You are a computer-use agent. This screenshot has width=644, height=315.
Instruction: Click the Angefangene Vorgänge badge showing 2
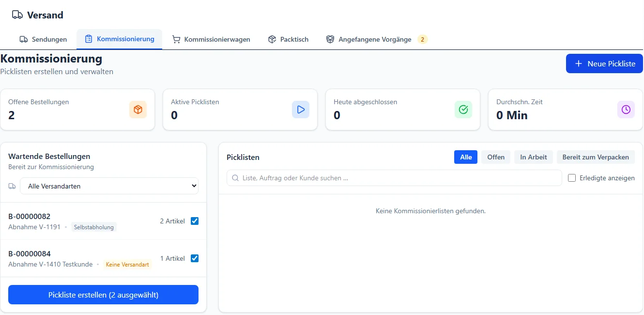click(423, 39)
